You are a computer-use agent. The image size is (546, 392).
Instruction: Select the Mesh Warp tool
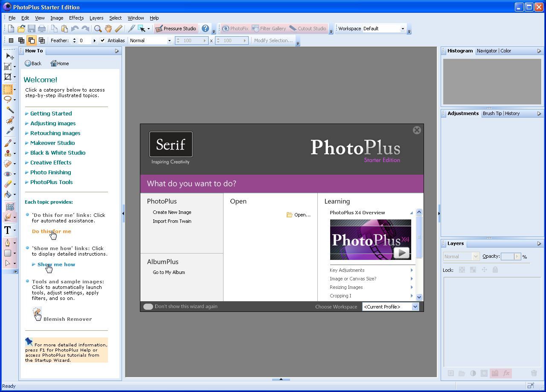[x=9, y=207]
